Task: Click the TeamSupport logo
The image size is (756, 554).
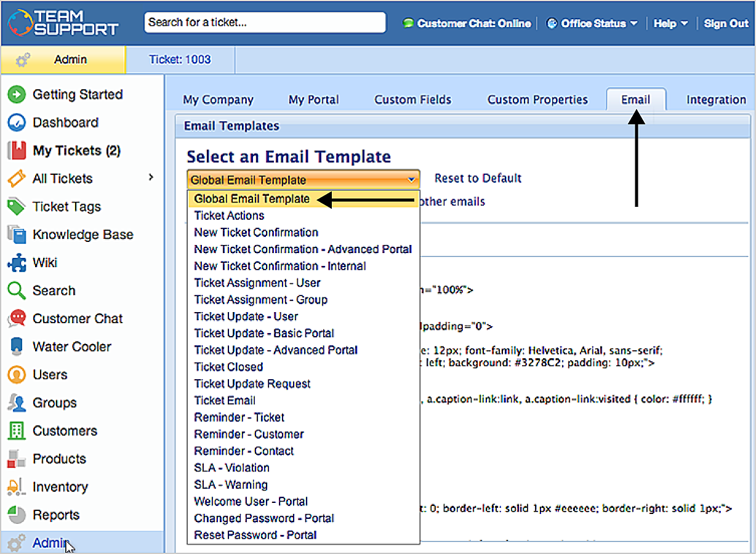Action: tap(63, 22)
